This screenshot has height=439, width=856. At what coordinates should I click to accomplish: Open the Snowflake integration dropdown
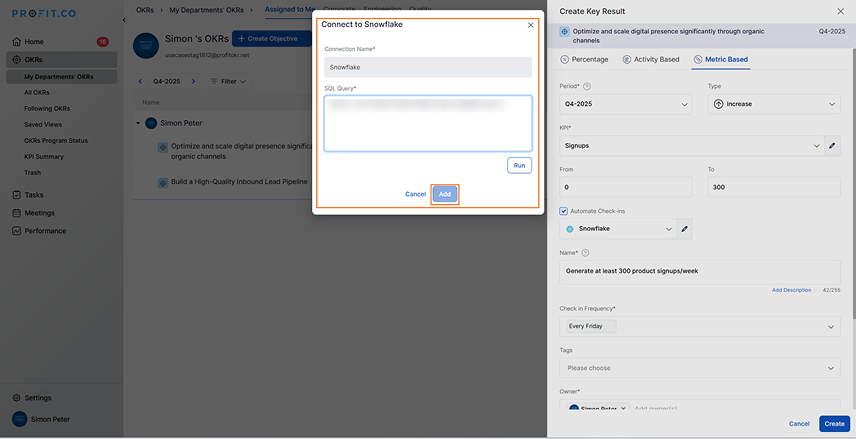[x=618, y=229]
